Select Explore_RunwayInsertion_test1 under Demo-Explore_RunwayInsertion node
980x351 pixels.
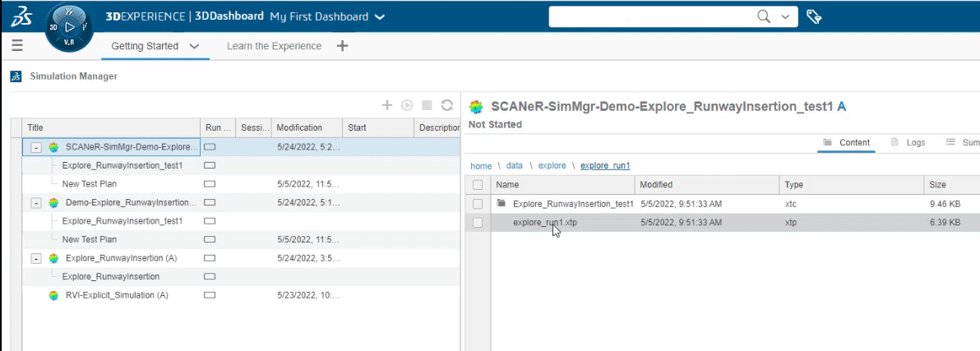point(122,221)
